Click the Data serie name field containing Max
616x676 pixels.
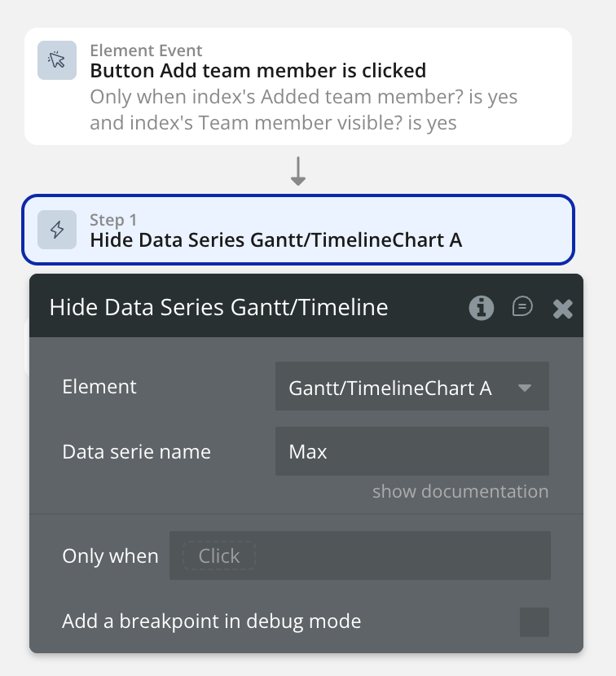pos(411,451)
